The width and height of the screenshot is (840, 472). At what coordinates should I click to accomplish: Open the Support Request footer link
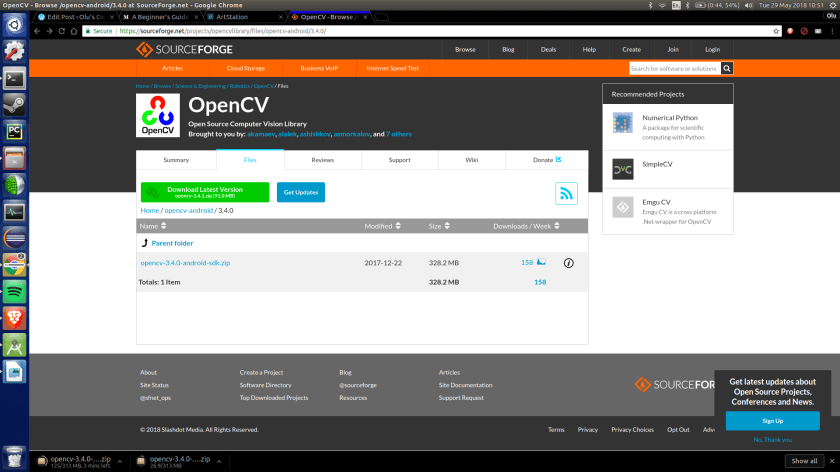[x=461, y=398]
